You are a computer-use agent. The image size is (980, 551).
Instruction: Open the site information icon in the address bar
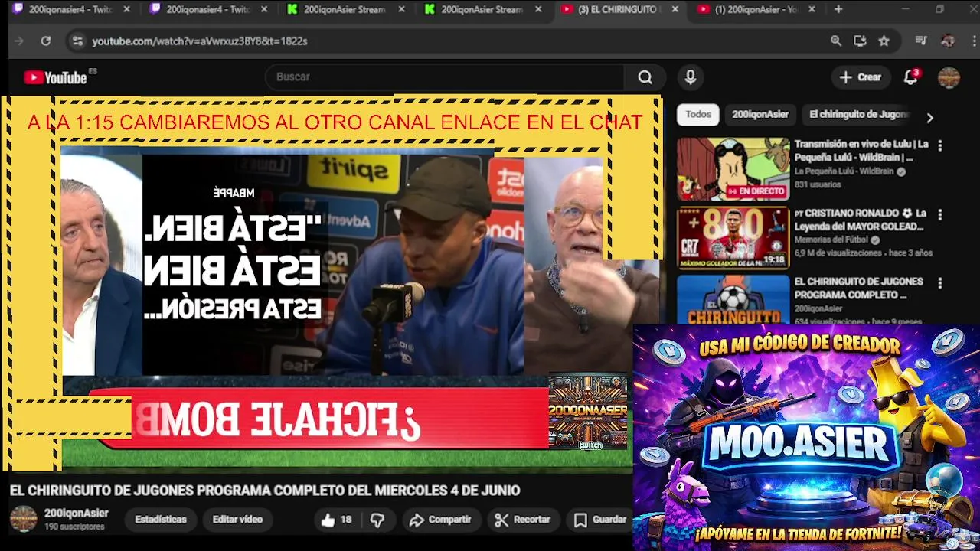(77, 41)
